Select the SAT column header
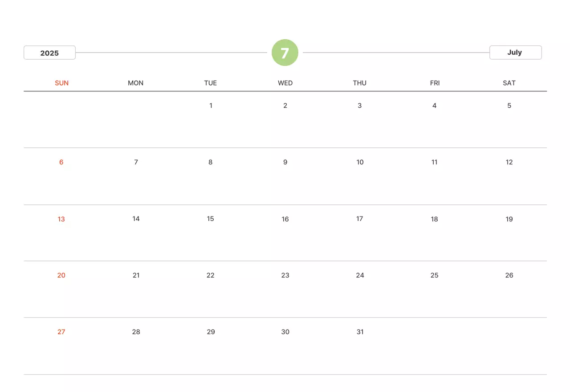The image size is (570, 392). pyautogui.click(x=509, y=83)
